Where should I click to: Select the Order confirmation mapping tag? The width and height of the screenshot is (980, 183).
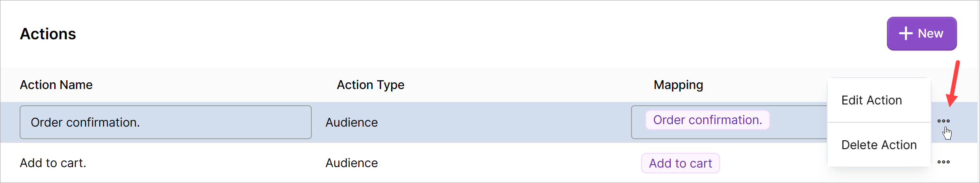coord(707,120)
